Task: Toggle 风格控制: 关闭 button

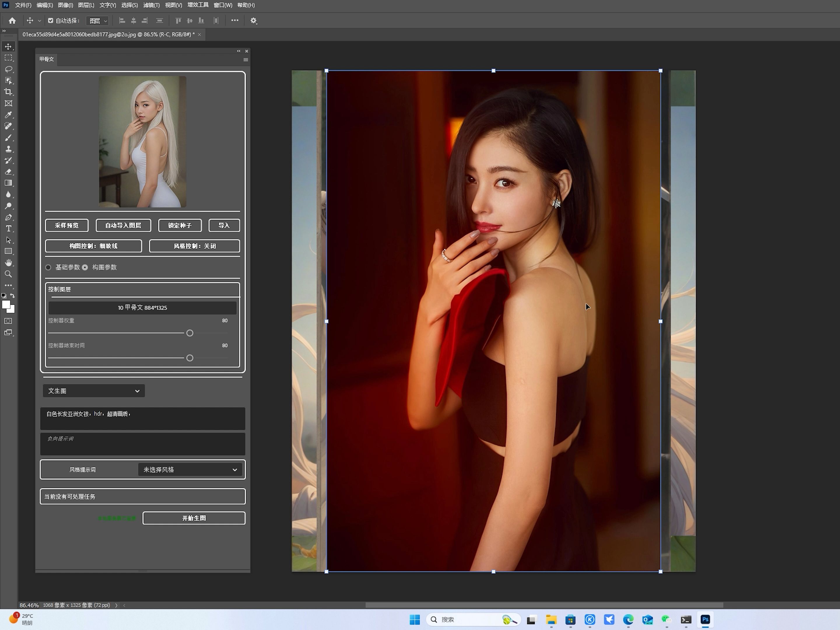Action: pos(194,246)
